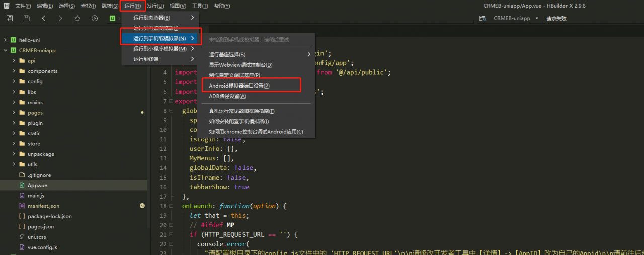Select the mixins folder row
This screenshot has width=644, height=255.
[x=73, y=102]
